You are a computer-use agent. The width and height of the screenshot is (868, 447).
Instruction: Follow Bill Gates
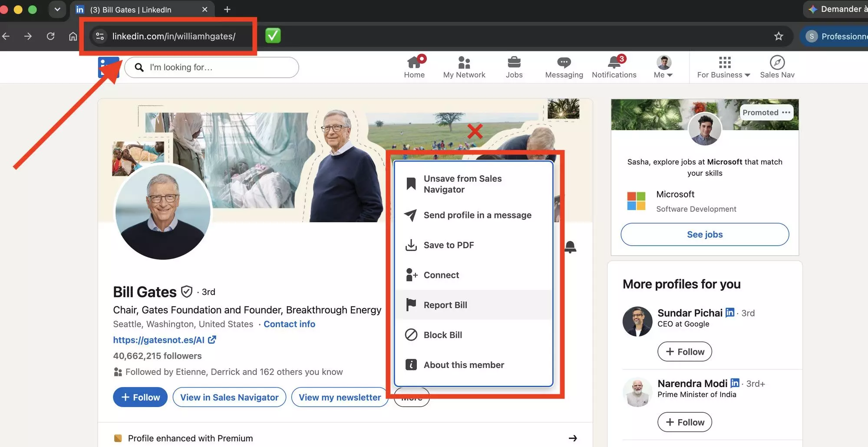coord(140,397)
